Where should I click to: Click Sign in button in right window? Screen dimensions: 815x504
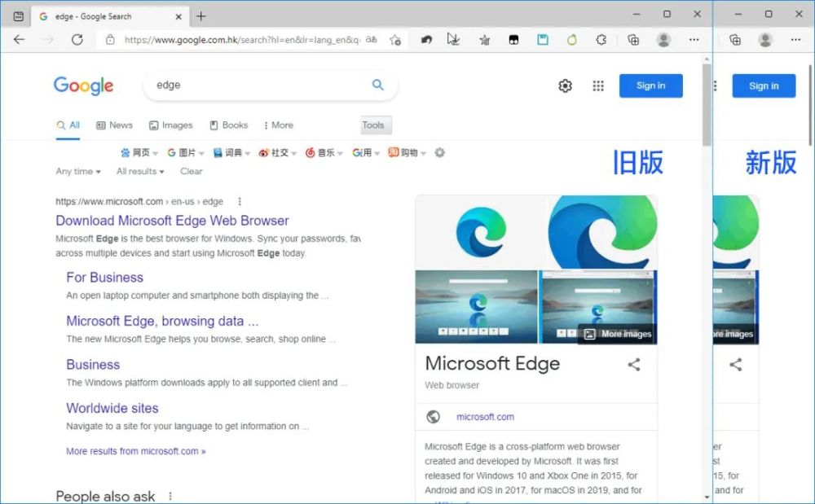click(764, 85)
